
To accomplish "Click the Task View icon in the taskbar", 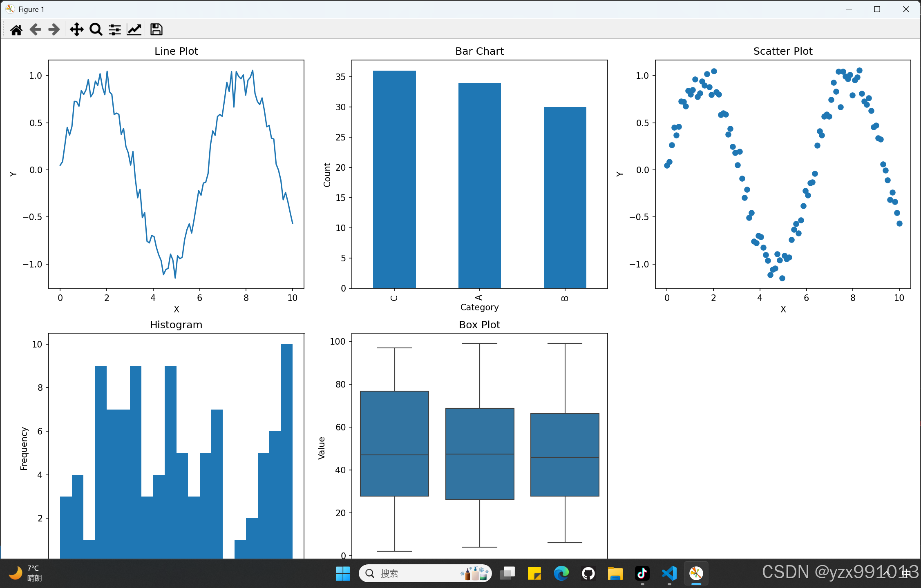I will [507, 573].
